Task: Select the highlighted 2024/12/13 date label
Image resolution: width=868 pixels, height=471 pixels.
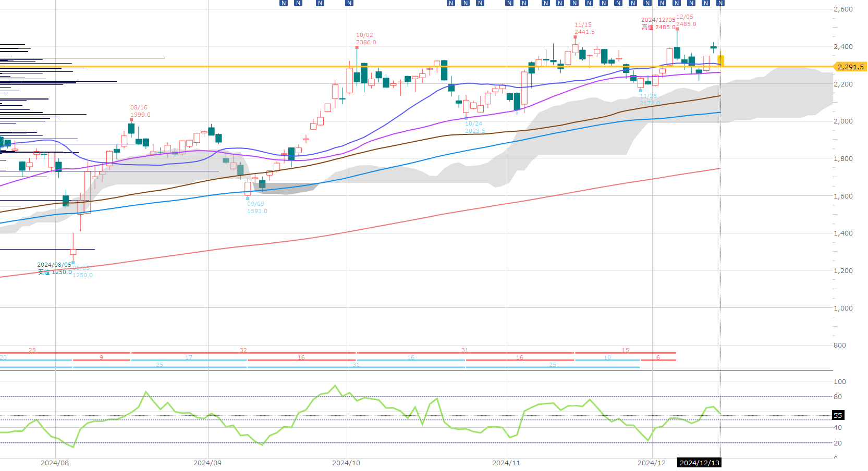Action: point(699,463)
